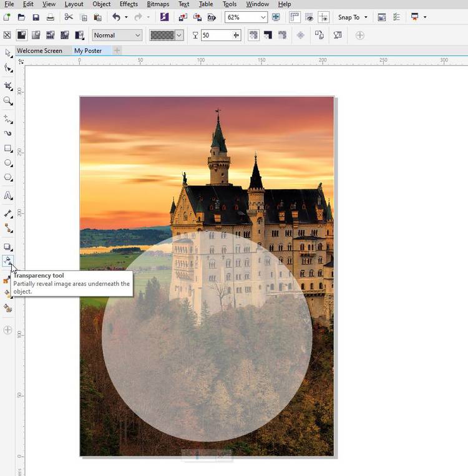Select the Parallel Dimension tool

8,214
